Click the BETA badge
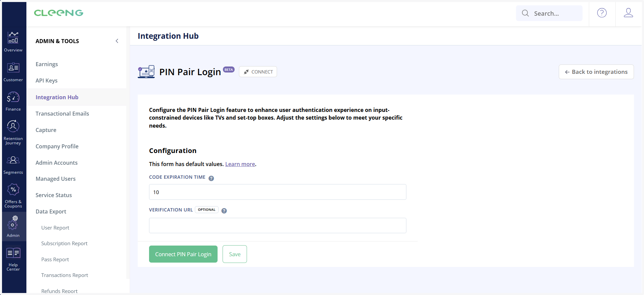This screenshot has width=644, height=295. click(x=229, y=70)
